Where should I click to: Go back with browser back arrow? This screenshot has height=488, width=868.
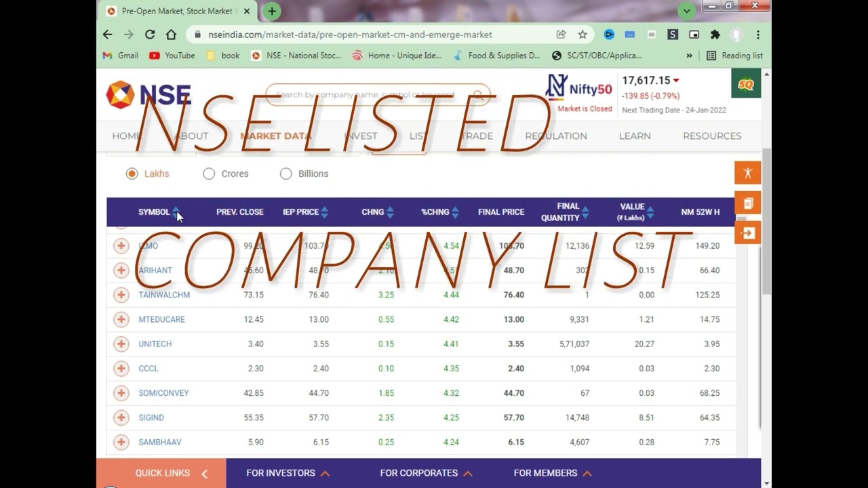pyautogui.click(x=108, y=35)
